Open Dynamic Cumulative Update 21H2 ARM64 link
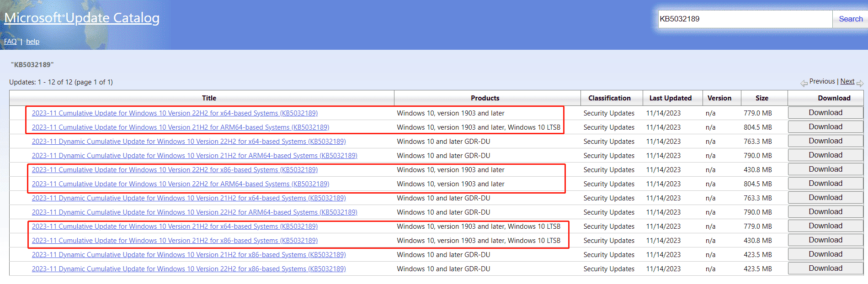 click(195, 156)
